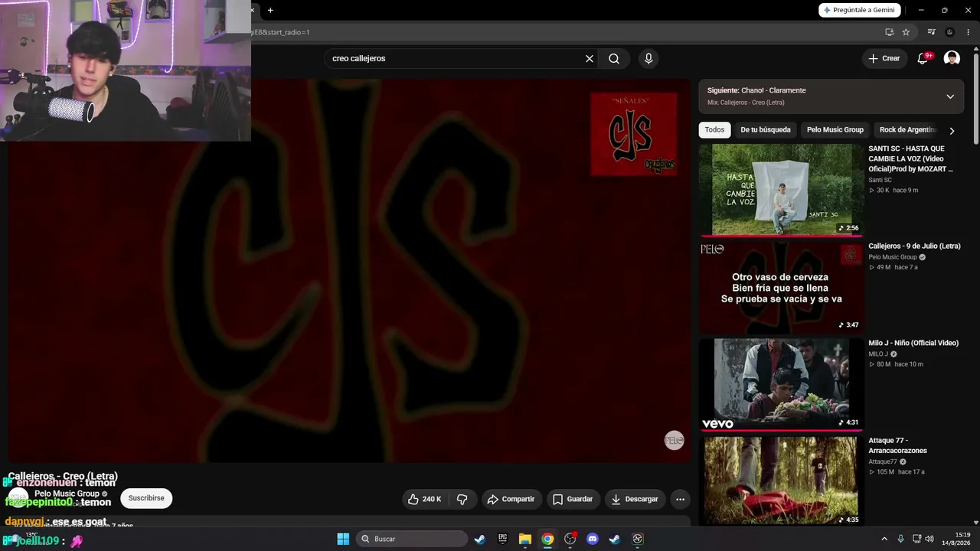Open Chrome media controls icon
Image resolution: width=980 pixels, height=551 pixels.
[x=931, y=32]
